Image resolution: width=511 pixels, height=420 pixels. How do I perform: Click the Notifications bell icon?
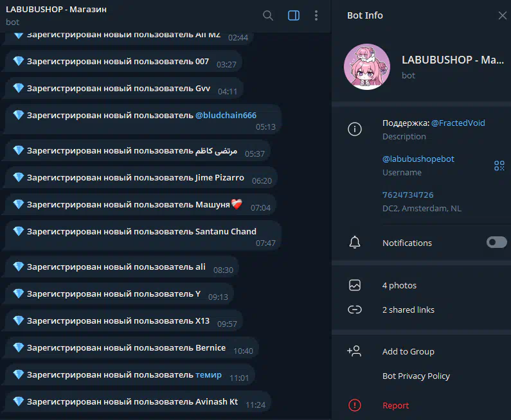pyautogui.click(x=355, y=243)
